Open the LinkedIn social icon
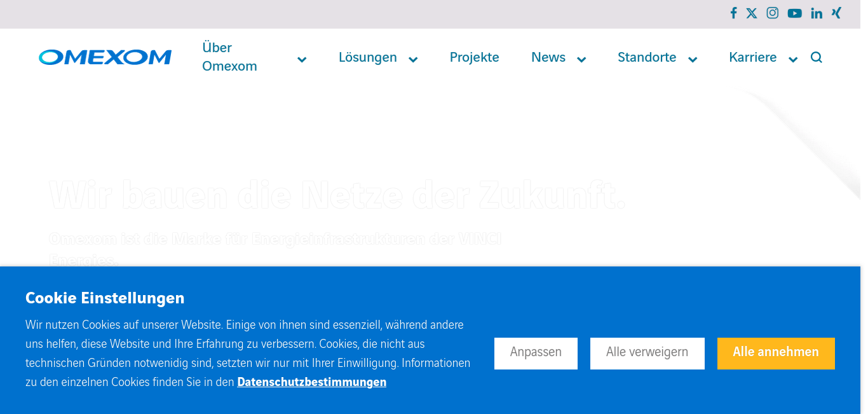 point(817,13)
